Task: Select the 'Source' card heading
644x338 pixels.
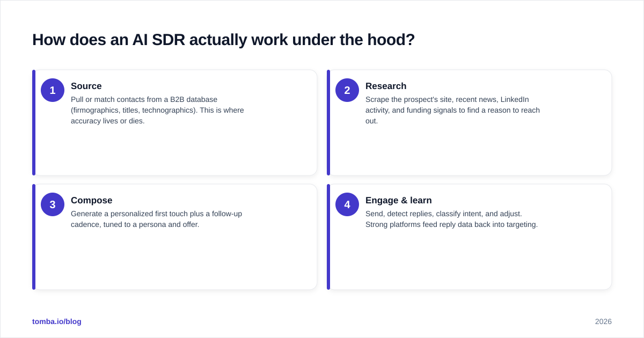Action: (x=86, y=86)
